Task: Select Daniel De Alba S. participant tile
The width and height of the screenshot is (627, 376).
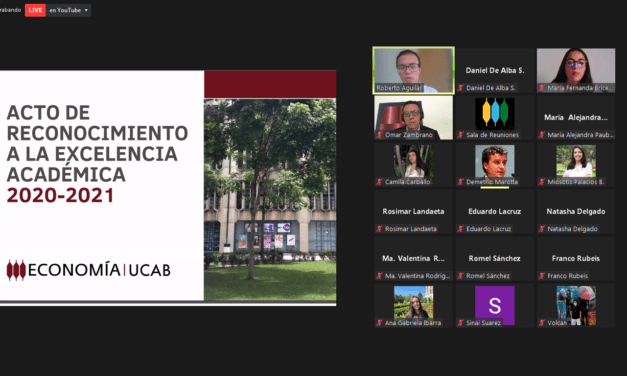Action: [x=495, y=70]
